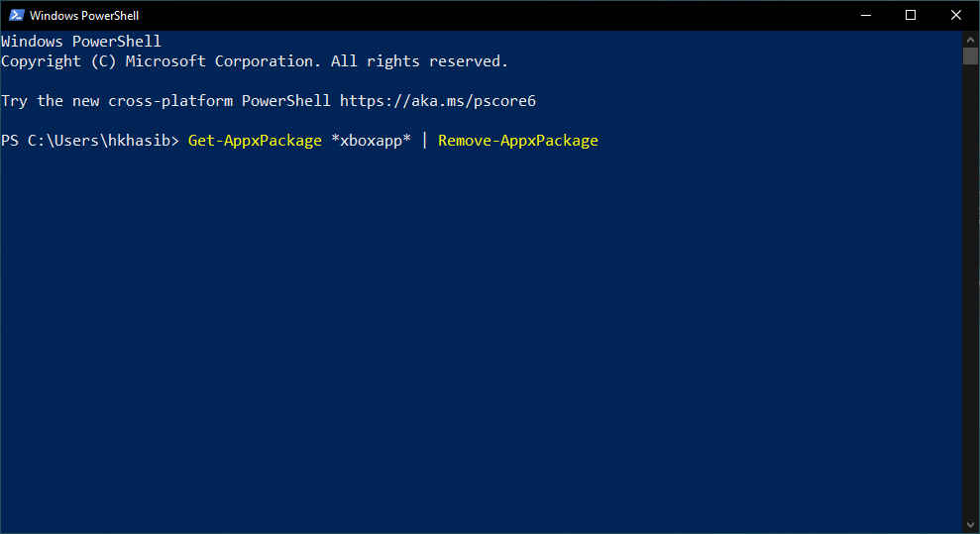Click the "Try the new cross-platform PowerShell" text
This screenshot has height=534, width=980.
(166, 101)
